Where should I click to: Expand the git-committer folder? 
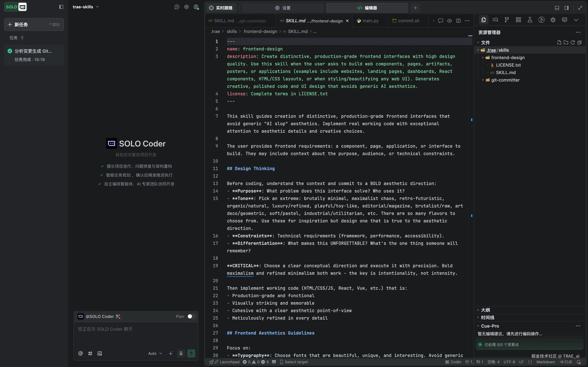(x=505, y=80)
